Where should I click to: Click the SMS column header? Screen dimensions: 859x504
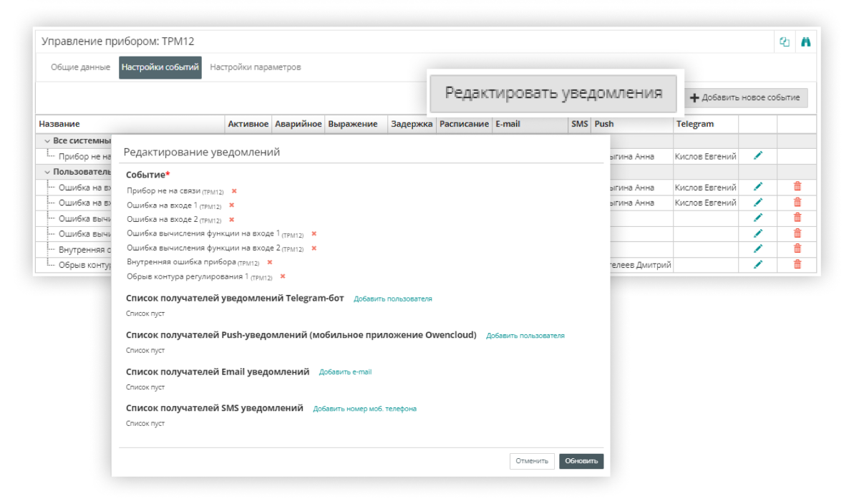579,124
